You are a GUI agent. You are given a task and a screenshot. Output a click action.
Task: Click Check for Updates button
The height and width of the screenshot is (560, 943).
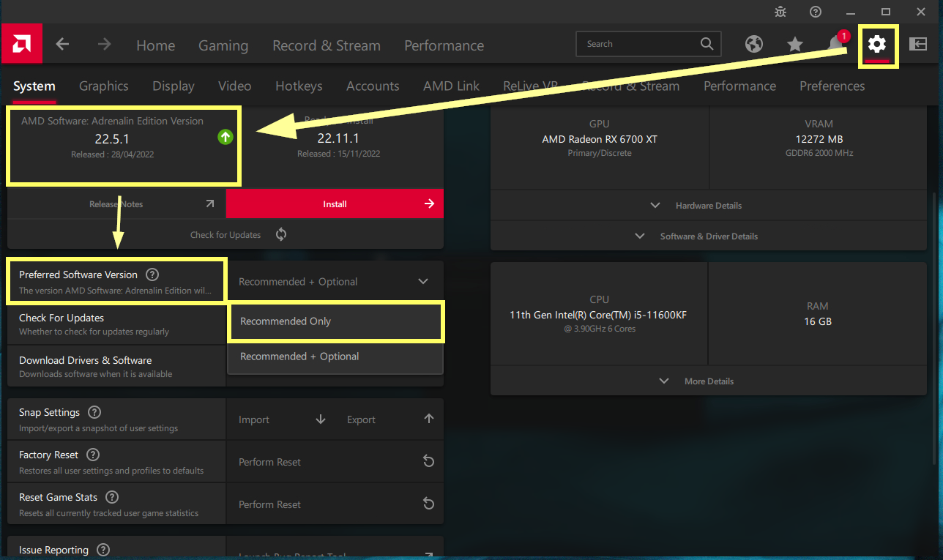225,234
